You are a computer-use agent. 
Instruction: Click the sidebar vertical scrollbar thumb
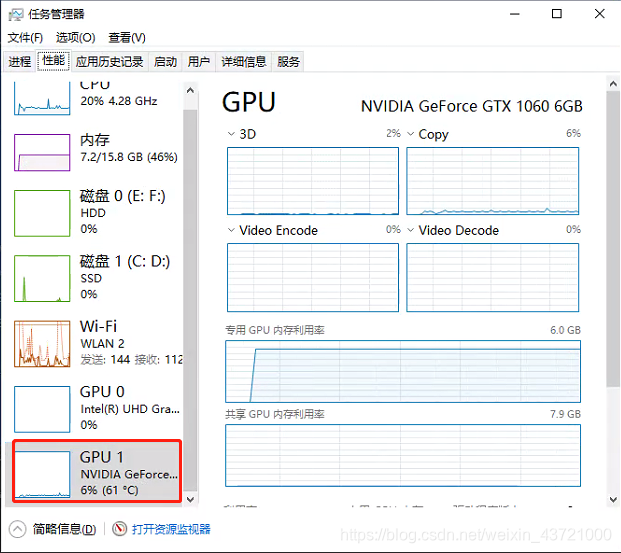[x=190, y=300]
